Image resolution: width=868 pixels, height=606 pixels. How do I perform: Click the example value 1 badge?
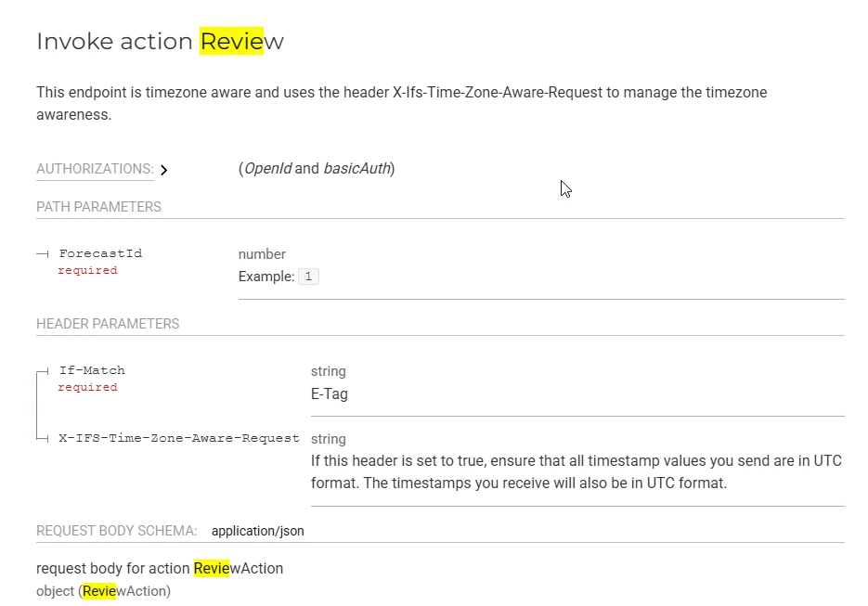coord(308,277)
